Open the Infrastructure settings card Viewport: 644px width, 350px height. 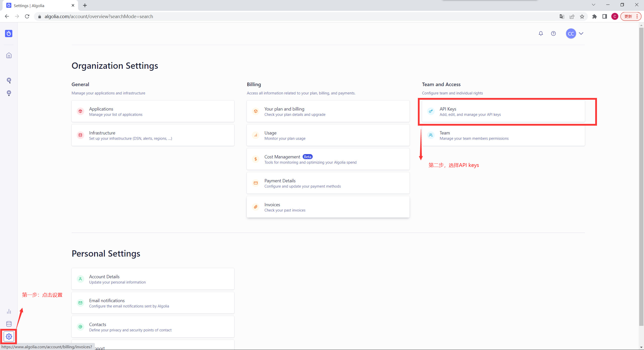(153, 135)
